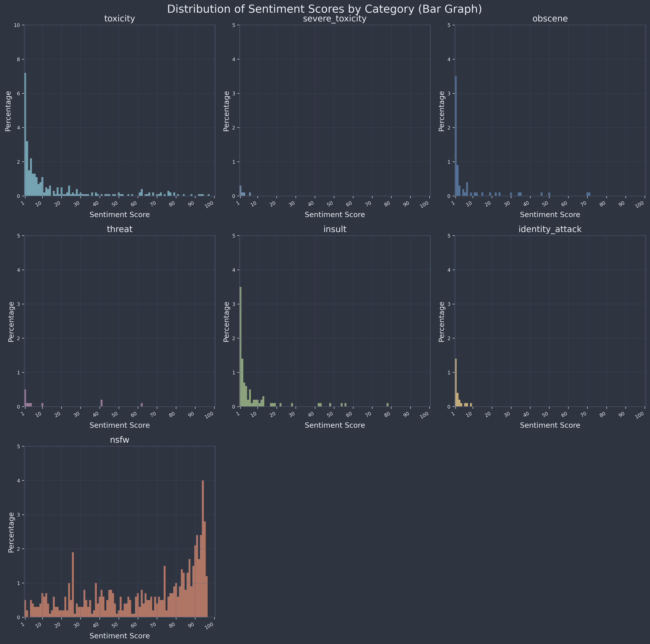650x644 pixels.
Task: Click 'Percentage' y-axis label of insult chart
Action: pos(226,321)
